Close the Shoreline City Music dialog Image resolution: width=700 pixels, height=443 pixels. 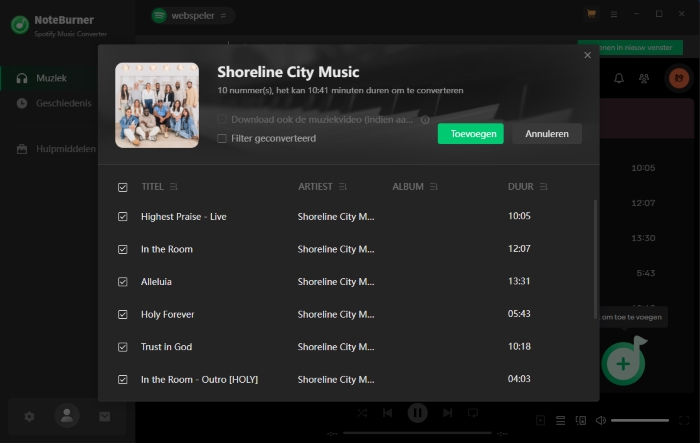tap(588, 55)
